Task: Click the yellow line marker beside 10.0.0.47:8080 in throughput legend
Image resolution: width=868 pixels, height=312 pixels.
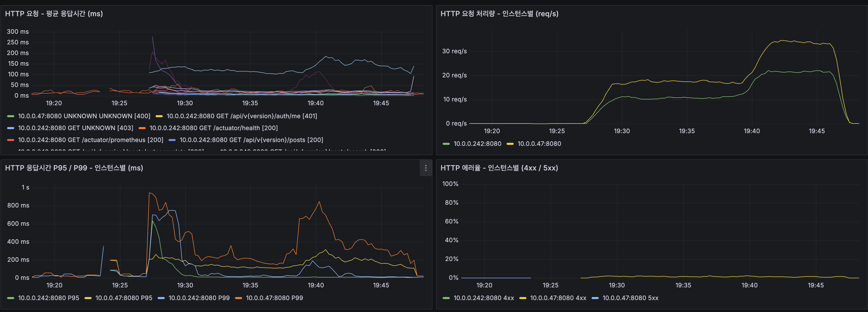Action: click(x=510, y=144)
